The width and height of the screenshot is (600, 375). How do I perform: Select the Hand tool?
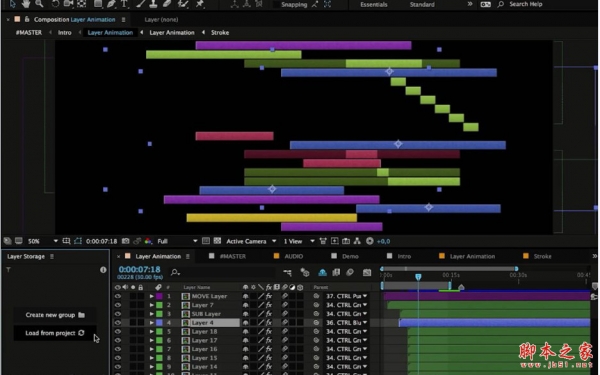(26, 4)
